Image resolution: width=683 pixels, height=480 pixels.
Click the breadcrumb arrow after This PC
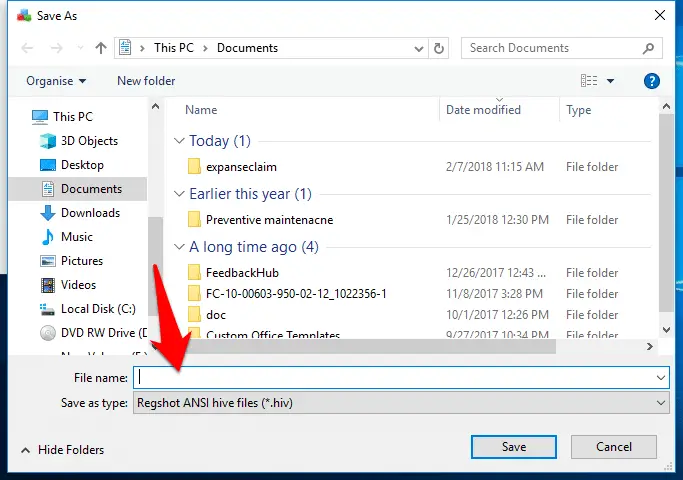tap(205, 48)
